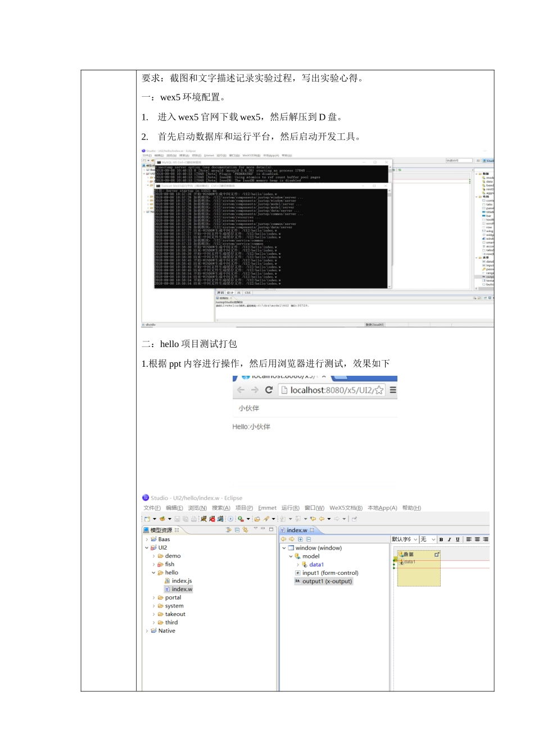Image resolution: width=534 pixels, height=756 pixels.
Task: Select the center-align icon in the formatting toolbar
Action: (x=477, y=539)
